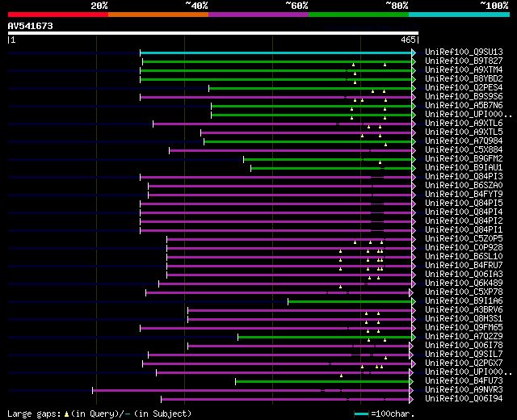
Task: Open the UniRef100_B8YBD2 hit label
Action: [x=464, y=79]
